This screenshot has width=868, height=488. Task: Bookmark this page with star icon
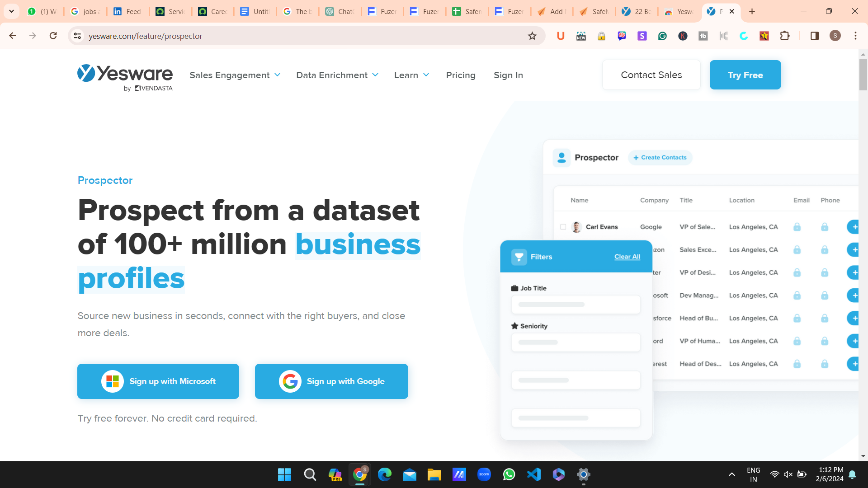click(x=532, y=36)
